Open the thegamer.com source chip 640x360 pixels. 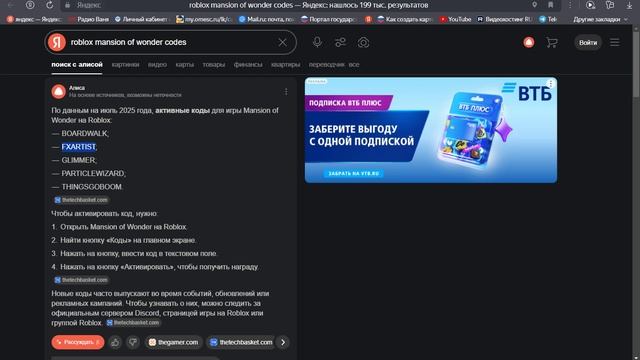[173, 342]
